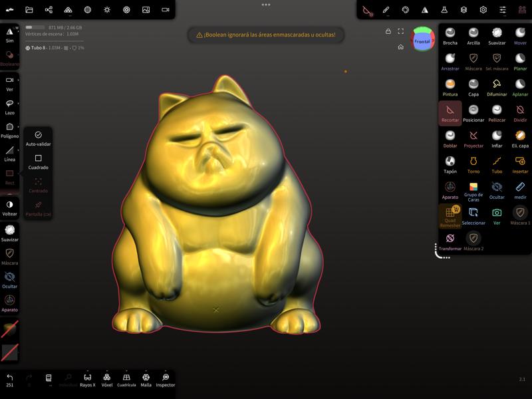Choose the Insertar insert tool
The width and height of the screenshot is (532, 399).
click(520, 165)
